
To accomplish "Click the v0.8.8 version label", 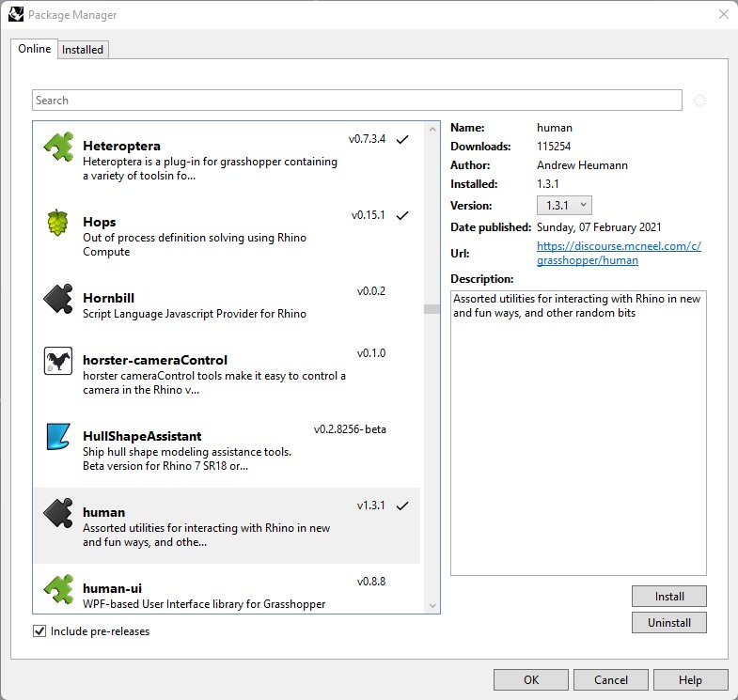I will pyautogui.click(x=371, y=582).
